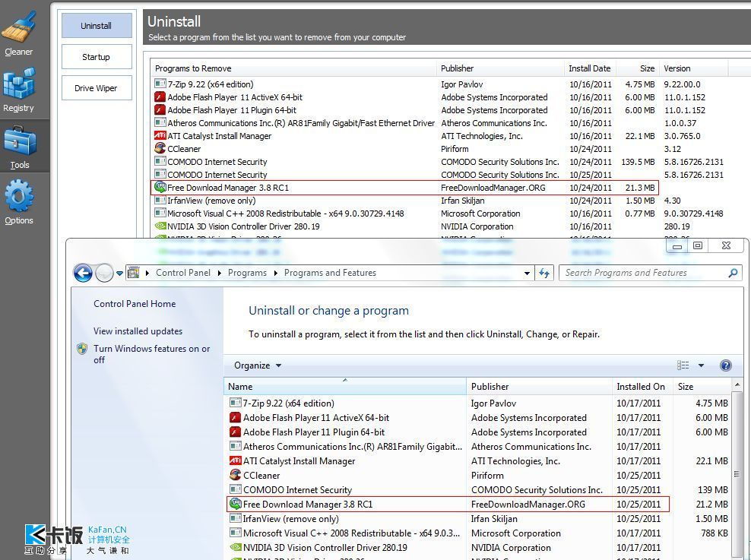Select IrfanView (remove only) in Programs and Features
Image resolution: width=751 pixels, height=560 pixels.
478,519
